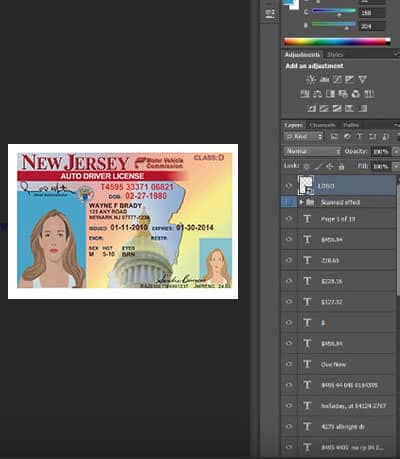Click the type icon of Due Now layer

[307, 364]
